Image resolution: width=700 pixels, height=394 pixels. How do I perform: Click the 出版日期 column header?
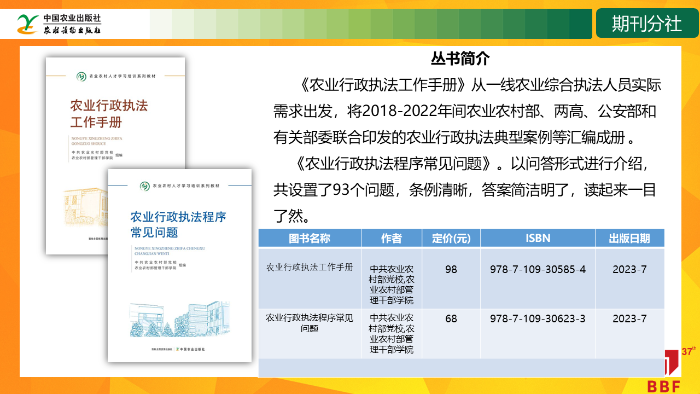629,238
